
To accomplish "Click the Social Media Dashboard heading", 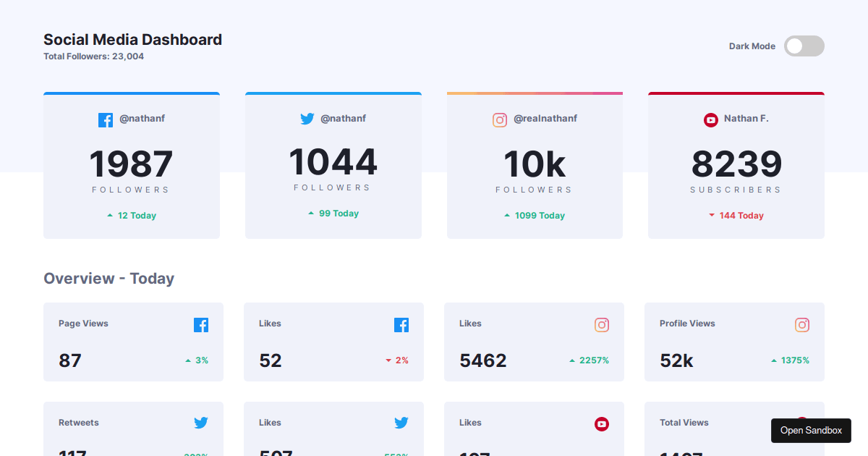I will click(x=132, y=40).
